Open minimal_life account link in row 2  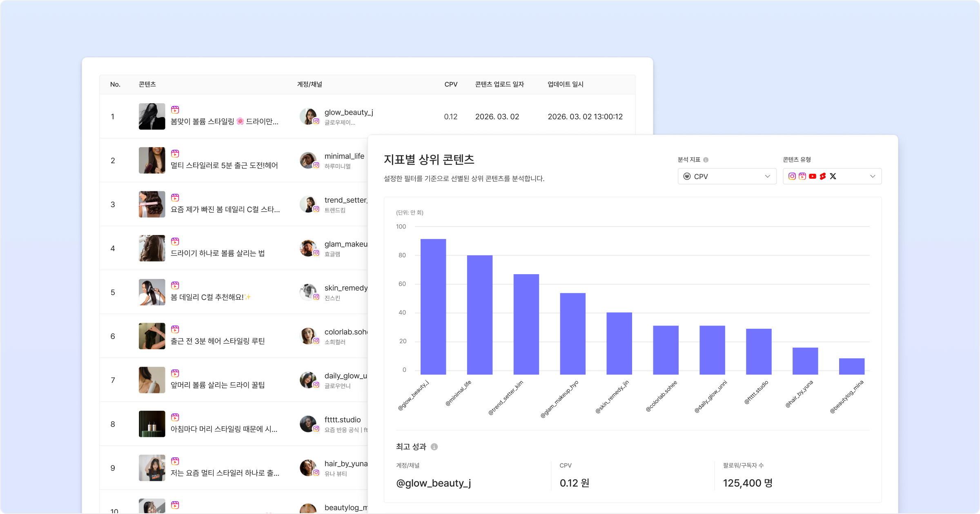click(x=344, y=156)
